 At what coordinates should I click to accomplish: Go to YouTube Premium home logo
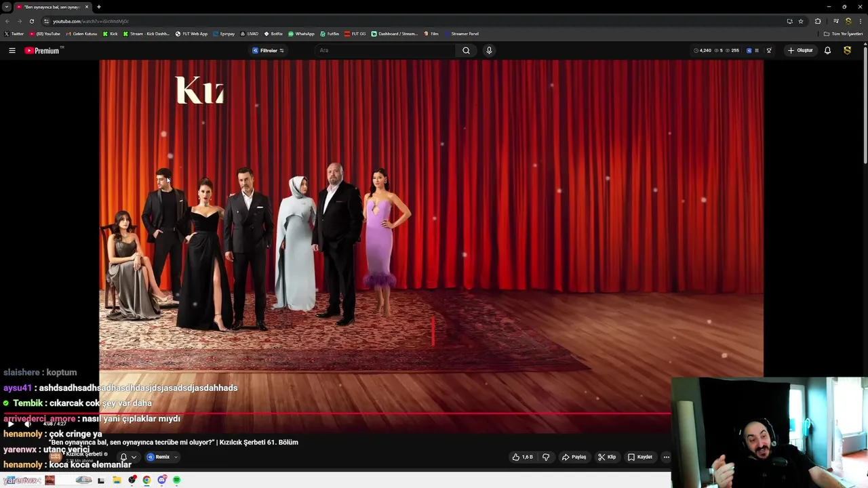pyautogui.click(x=42, y=50)
